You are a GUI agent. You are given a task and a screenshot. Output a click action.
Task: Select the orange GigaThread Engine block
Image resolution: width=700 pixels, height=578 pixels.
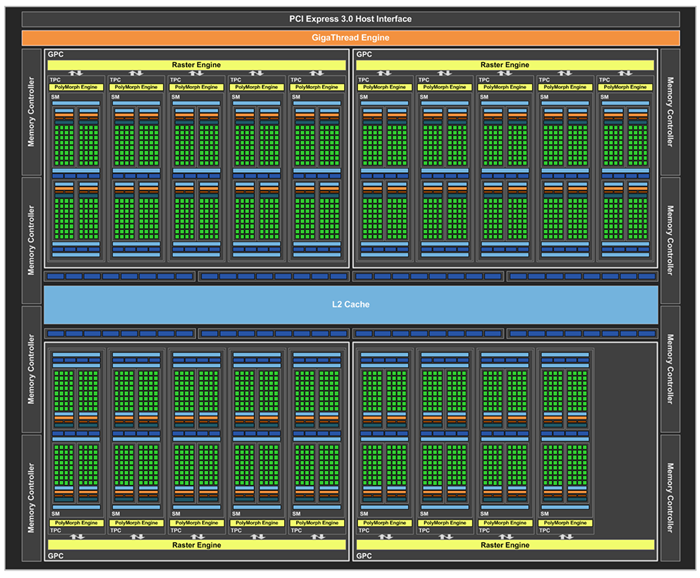point(350,37)
